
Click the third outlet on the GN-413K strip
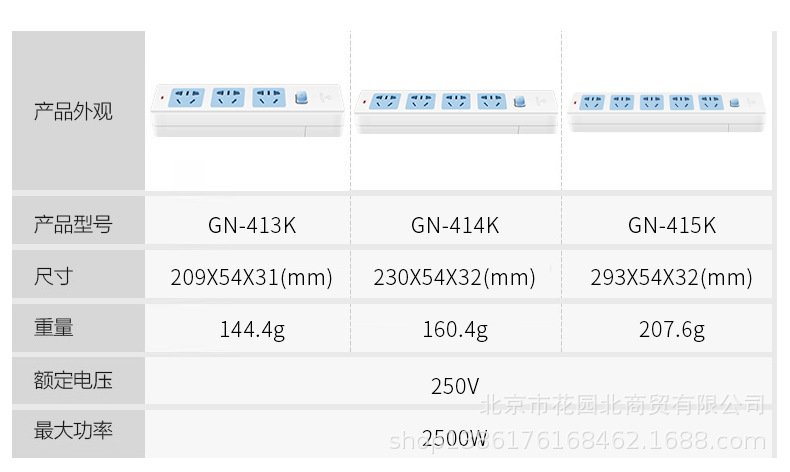pyautogui.click(x=268, y=98)
